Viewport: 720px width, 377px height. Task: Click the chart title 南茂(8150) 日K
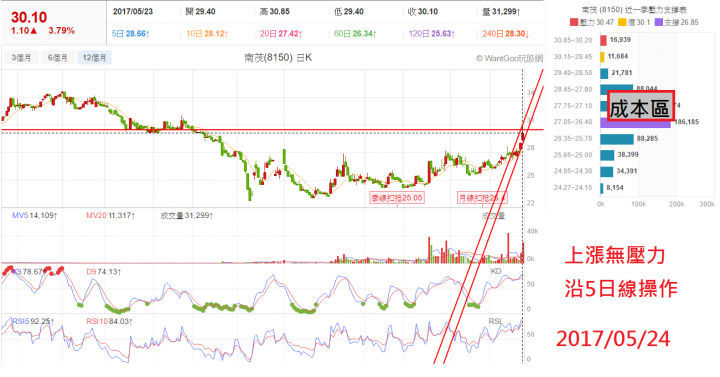coord(278,57)
